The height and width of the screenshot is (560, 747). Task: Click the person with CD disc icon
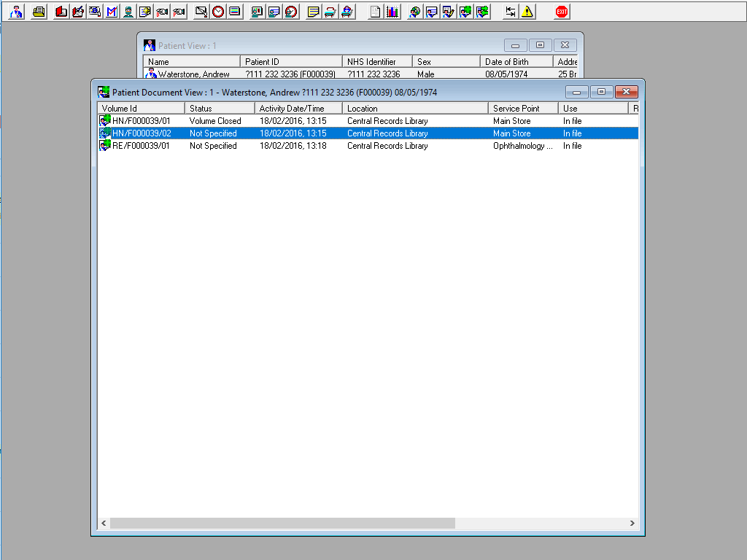click(415, 12)
